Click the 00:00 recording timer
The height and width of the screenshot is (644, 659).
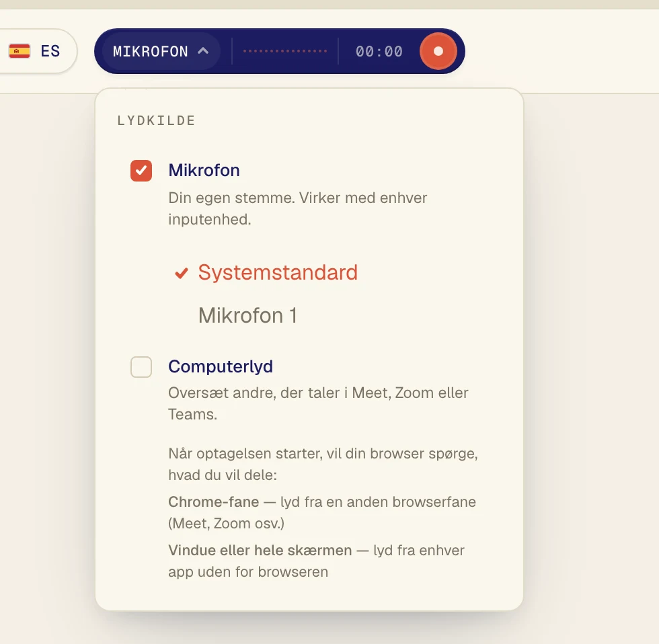(379, 51)
